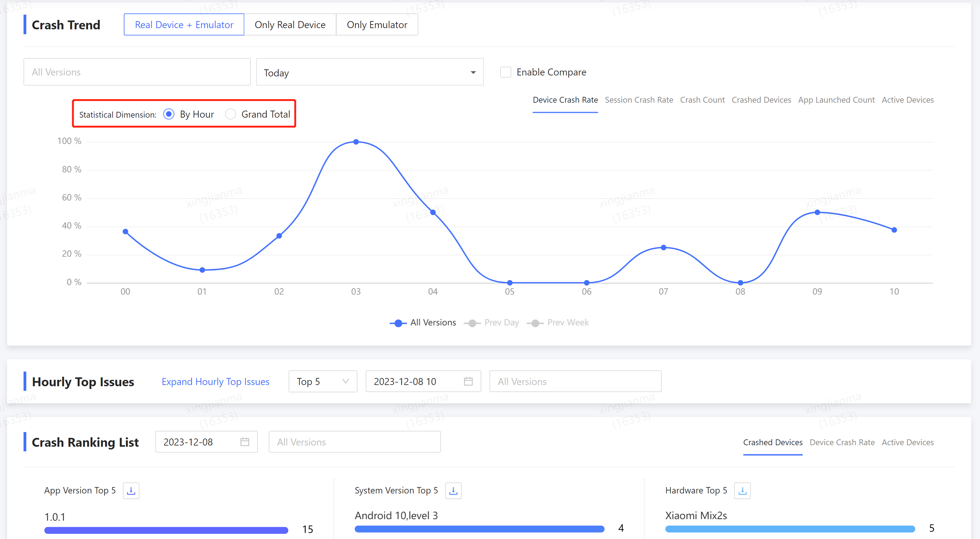Click the data point at hour 10
980x539 pixels.
pyautogui.click(x=894, y=230)
